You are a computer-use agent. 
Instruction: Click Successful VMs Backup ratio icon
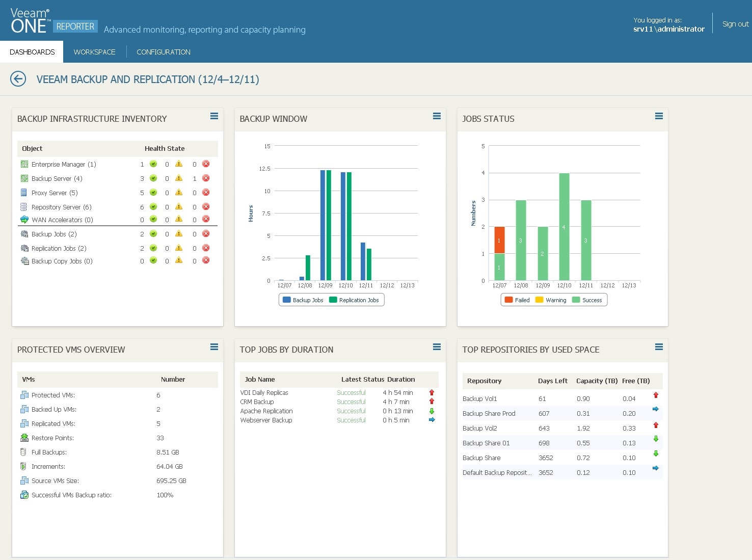pyautogui.click(x=24, y=495)
